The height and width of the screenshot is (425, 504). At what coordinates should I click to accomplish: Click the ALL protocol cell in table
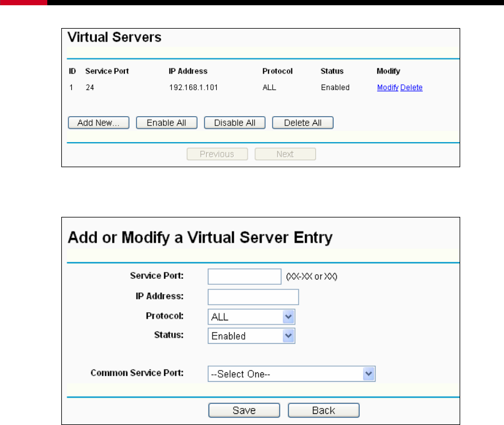[x=269, y=88]
